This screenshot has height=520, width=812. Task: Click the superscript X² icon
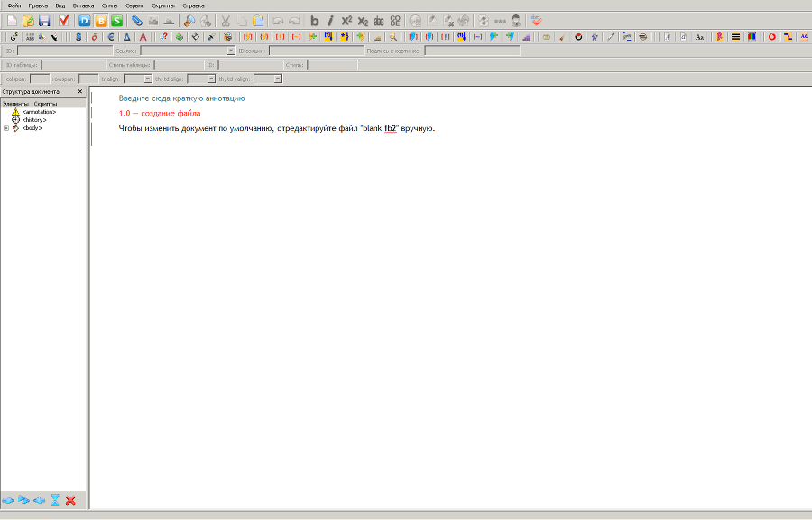click(346, 20)
